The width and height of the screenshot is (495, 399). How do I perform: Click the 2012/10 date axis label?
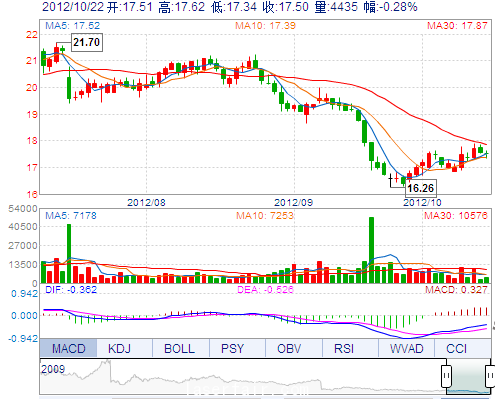[x=422, y=202]
